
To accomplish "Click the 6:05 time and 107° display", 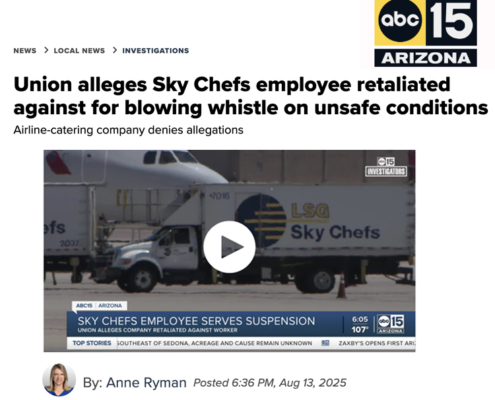I will pos(360,324).
